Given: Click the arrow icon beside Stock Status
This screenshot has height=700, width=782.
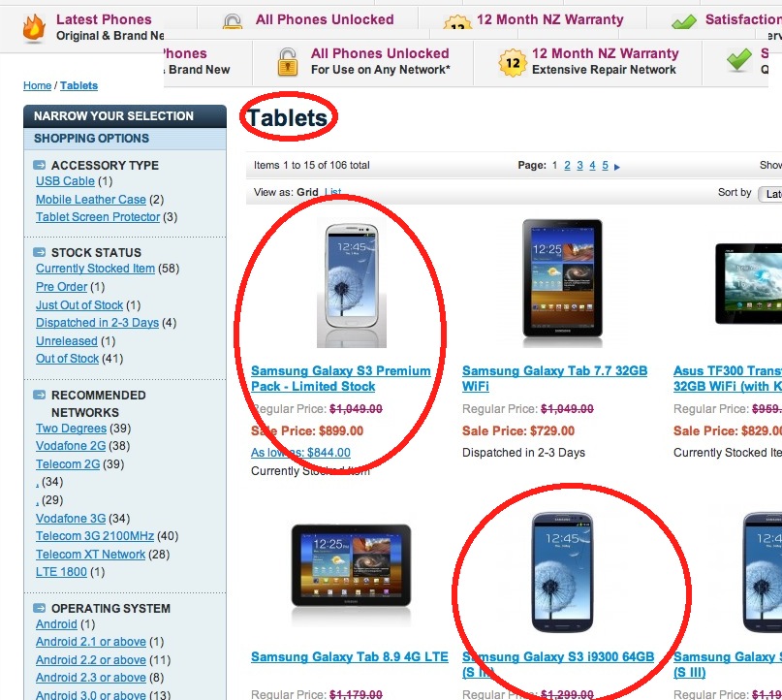Looking at the screenshot, I should pos(40,252).
